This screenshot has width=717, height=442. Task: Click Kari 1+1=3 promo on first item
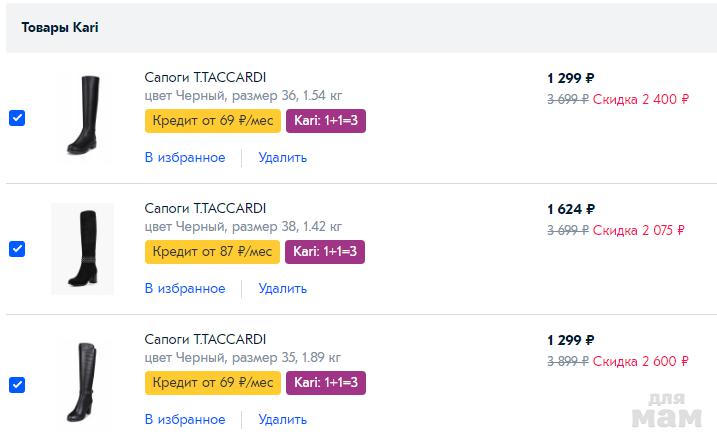[x=325, y=121]
